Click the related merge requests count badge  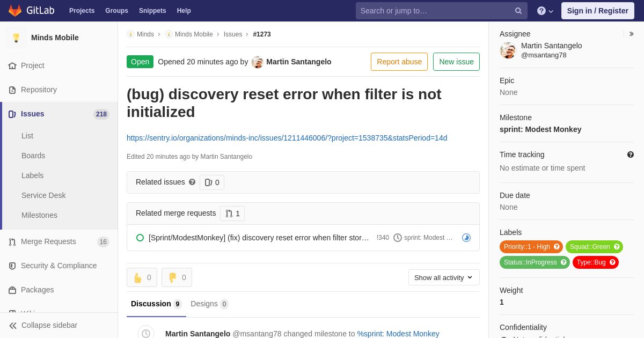tap(232, 214)
